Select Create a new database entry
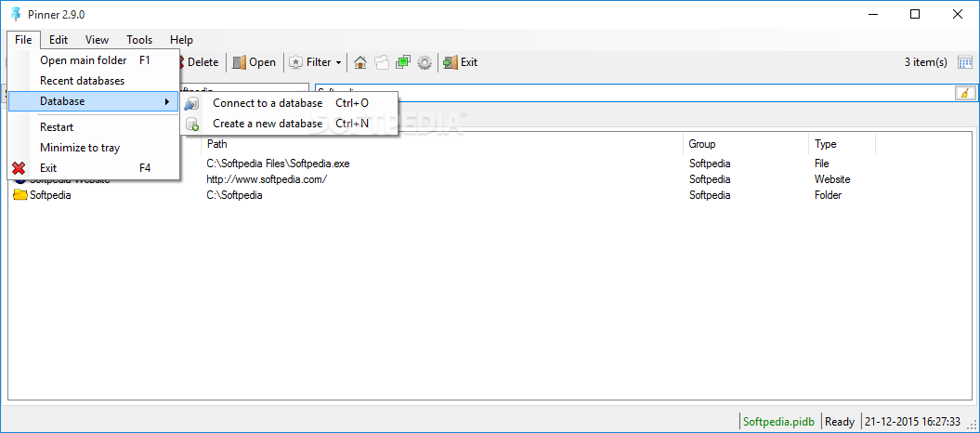Screen dimensions: 980x433 click(289, 124)
